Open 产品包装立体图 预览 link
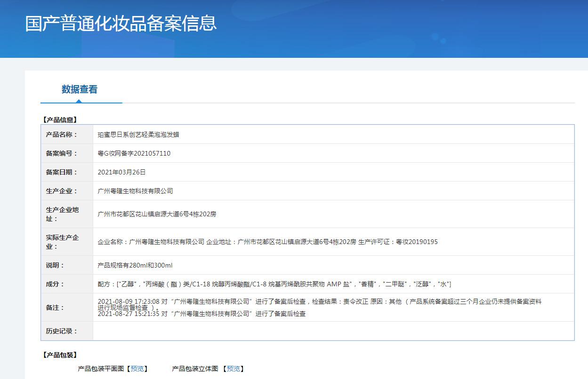 (x=234, y=369)
